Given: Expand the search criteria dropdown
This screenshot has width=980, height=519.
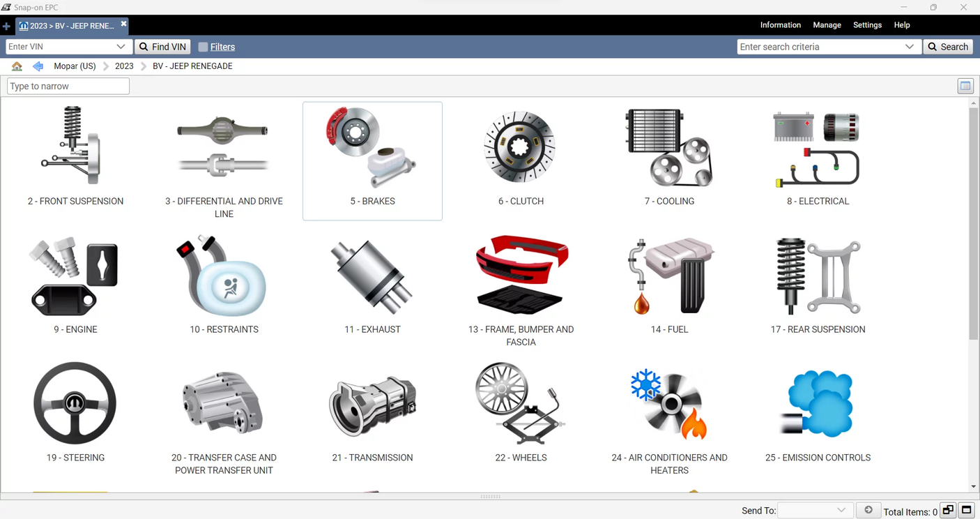Looking at the screenshot, I should click(x=909, y=47).
